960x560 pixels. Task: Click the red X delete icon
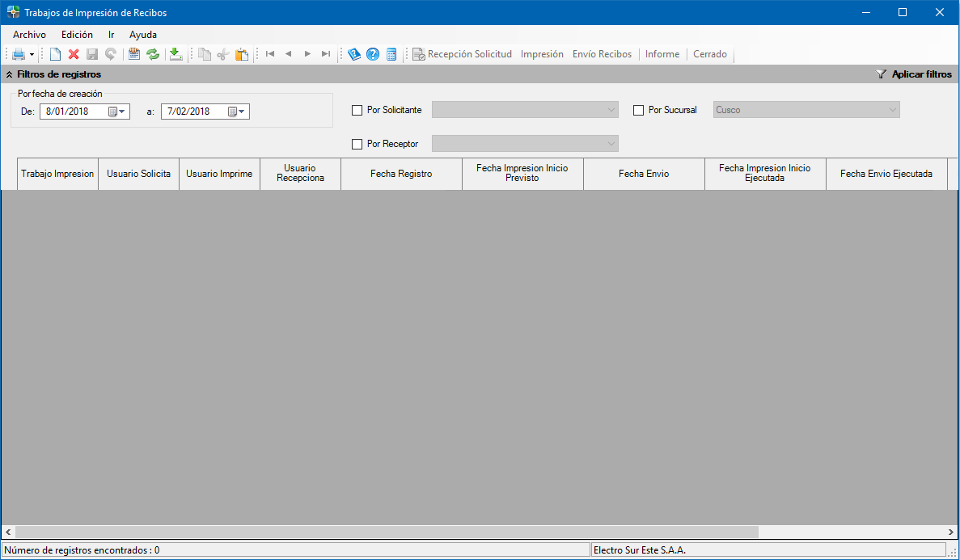coord(74,54)
